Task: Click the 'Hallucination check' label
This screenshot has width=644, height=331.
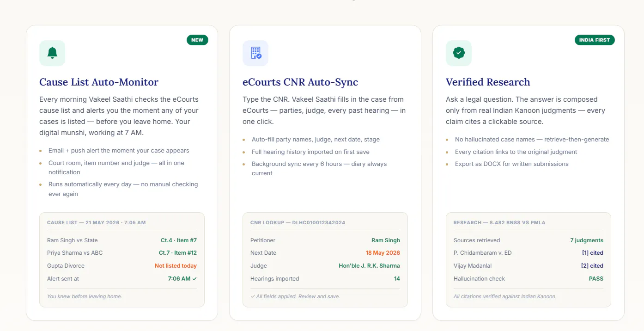Action: [480, 279]
